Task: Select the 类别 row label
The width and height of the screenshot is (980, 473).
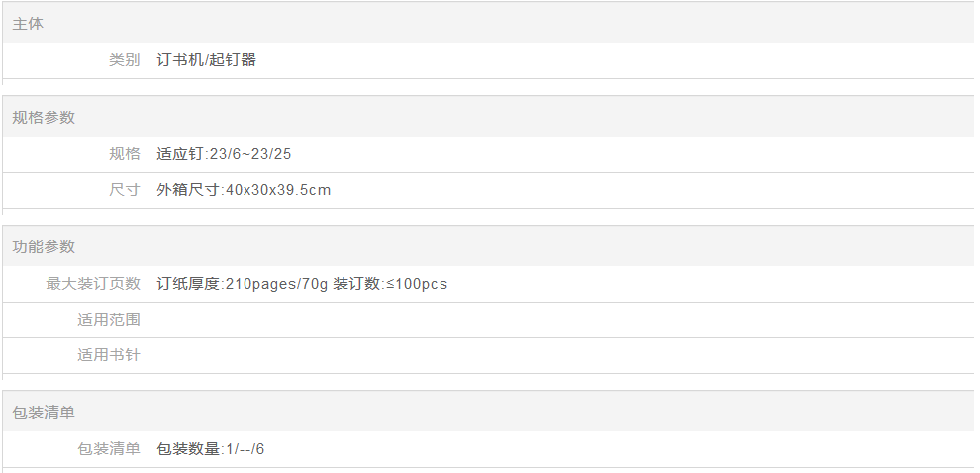Action: [x=124, y=60]
